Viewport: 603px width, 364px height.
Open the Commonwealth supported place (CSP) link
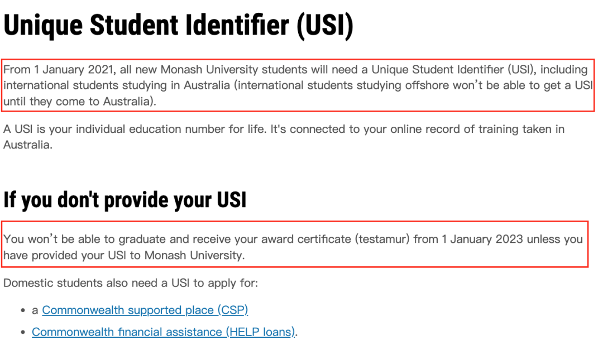point(145,310)
